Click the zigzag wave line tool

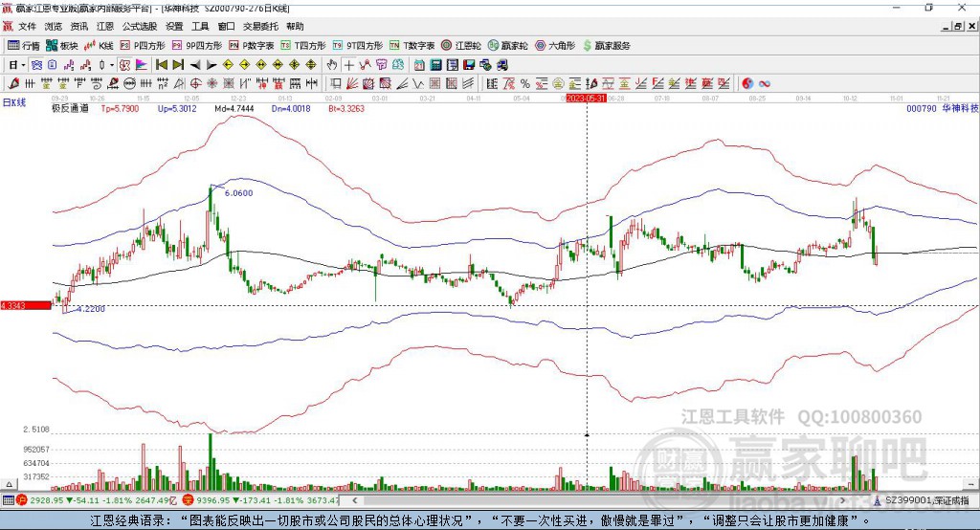click(418, 83)
